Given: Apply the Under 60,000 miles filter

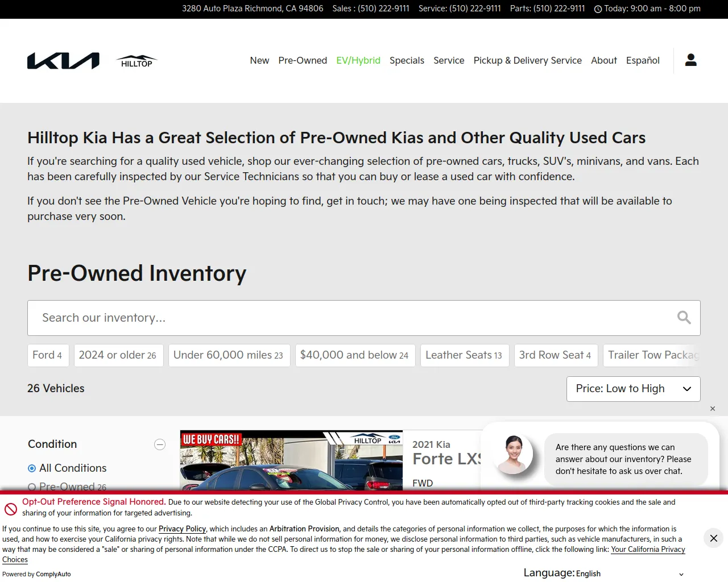Looking at the screenshot, I should point(229,355).
